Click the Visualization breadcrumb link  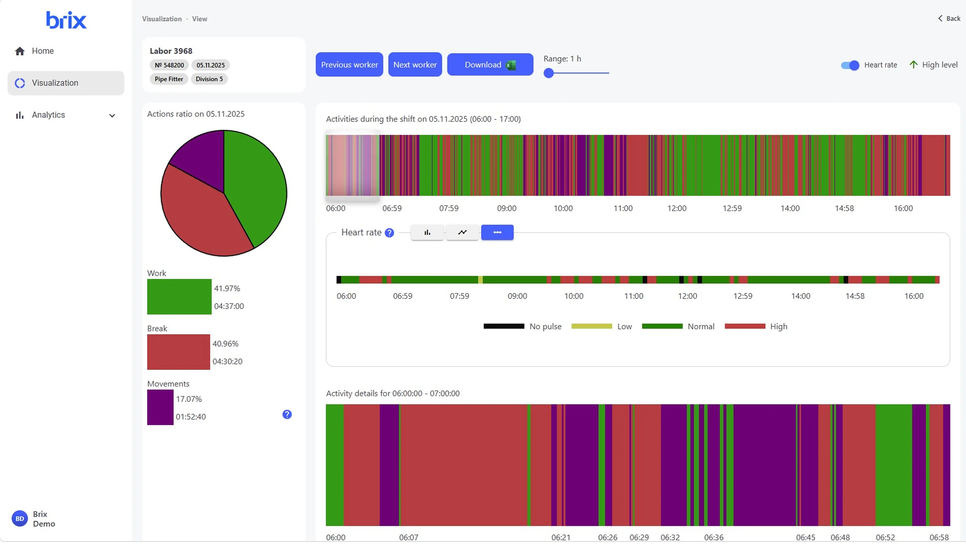click(162, 19)
